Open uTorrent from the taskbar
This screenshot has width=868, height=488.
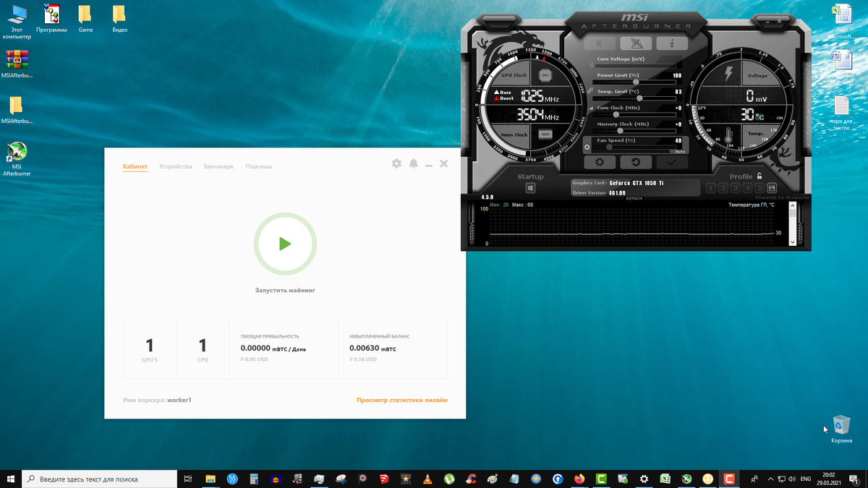[x=449, y=479]
